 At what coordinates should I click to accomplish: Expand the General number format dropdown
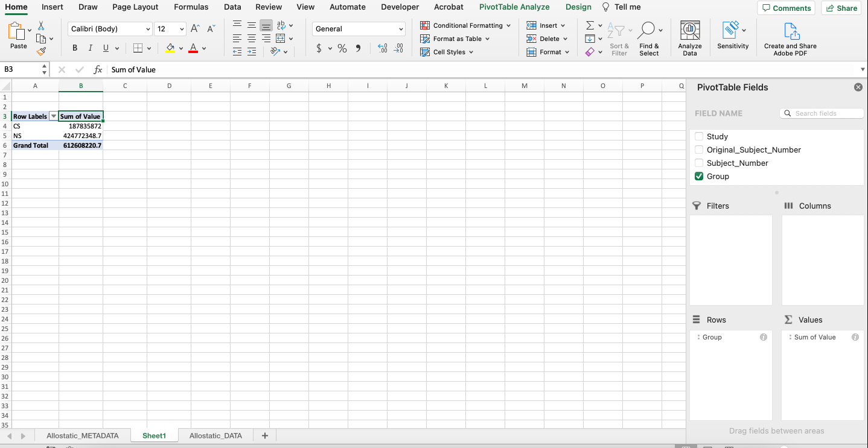point(401,29)
